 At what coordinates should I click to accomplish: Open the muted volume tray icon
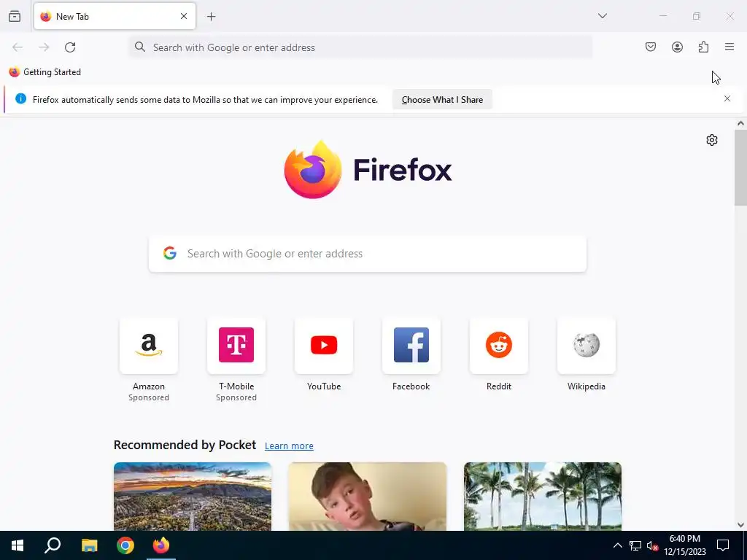(x=652, y=545)
